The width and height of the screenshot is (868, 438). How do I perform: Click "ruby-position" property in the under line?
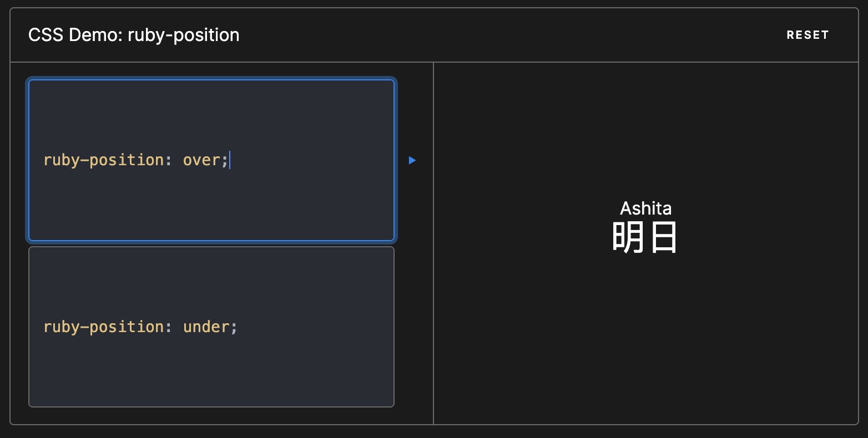[x=103, y=327]
